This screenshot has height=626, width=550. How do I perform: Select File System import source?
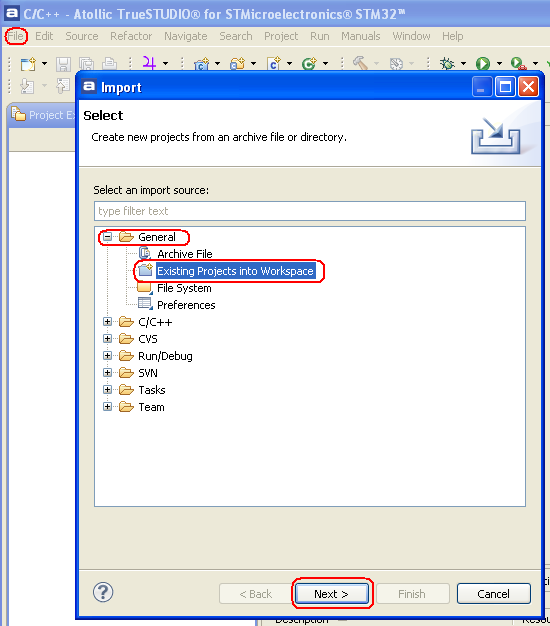click(184, 288)
